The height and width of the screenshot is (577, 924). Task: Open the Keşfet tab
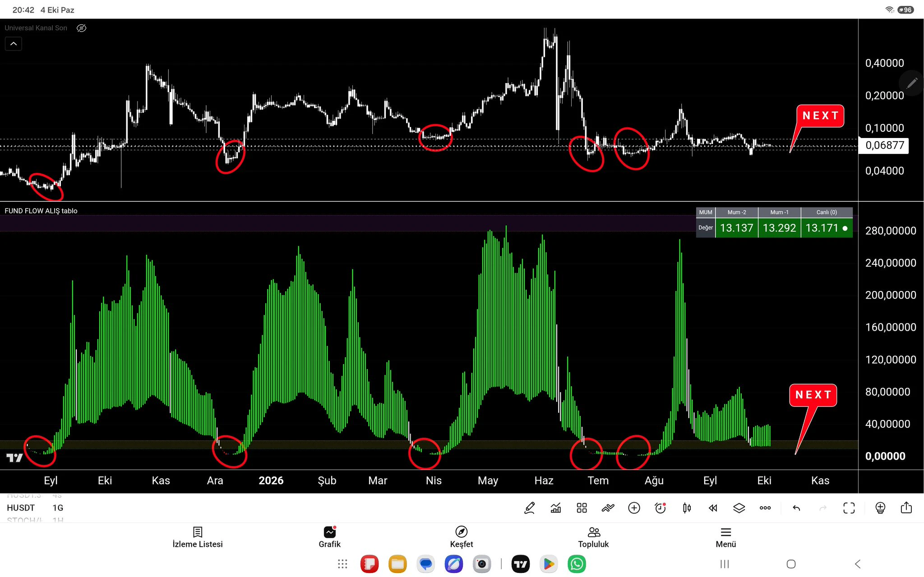[x=462, y=537]
